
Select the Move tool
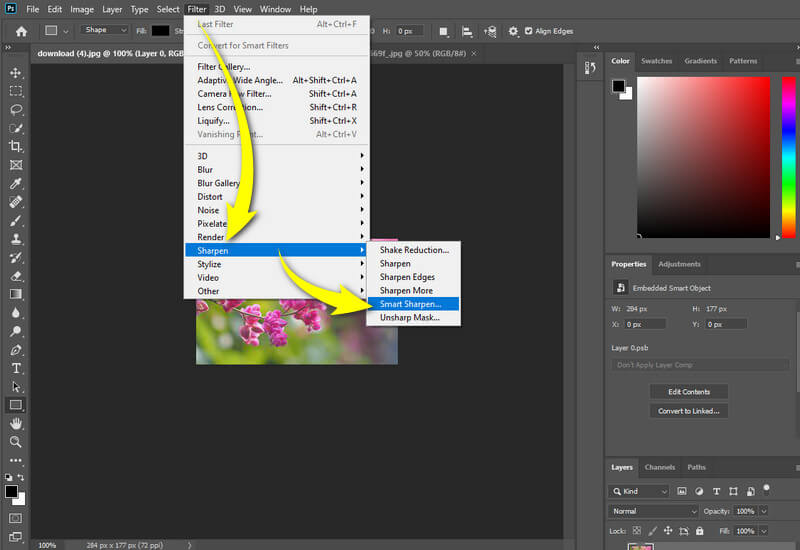point(15,72)
